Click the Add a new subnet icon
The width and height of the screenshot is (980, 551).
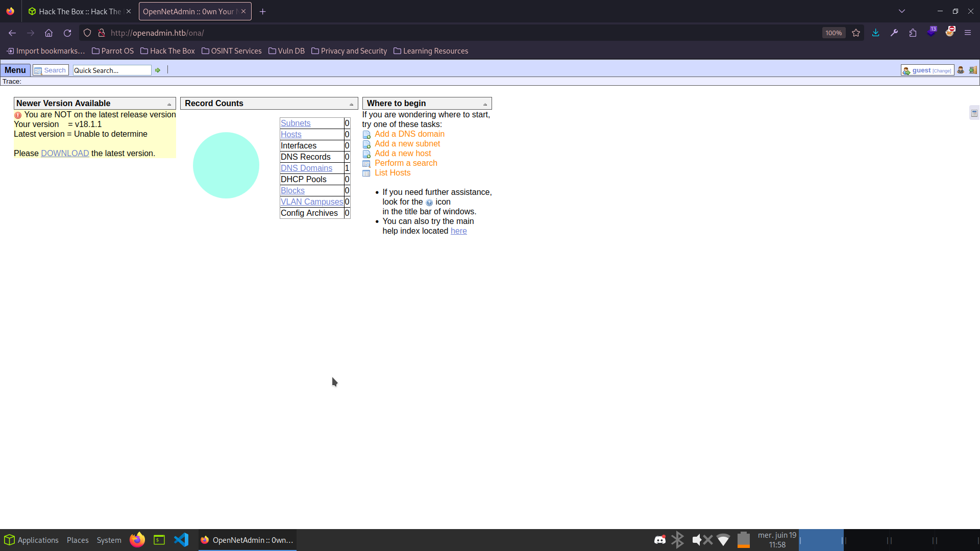pyautogui.click(x=366, y=144)
